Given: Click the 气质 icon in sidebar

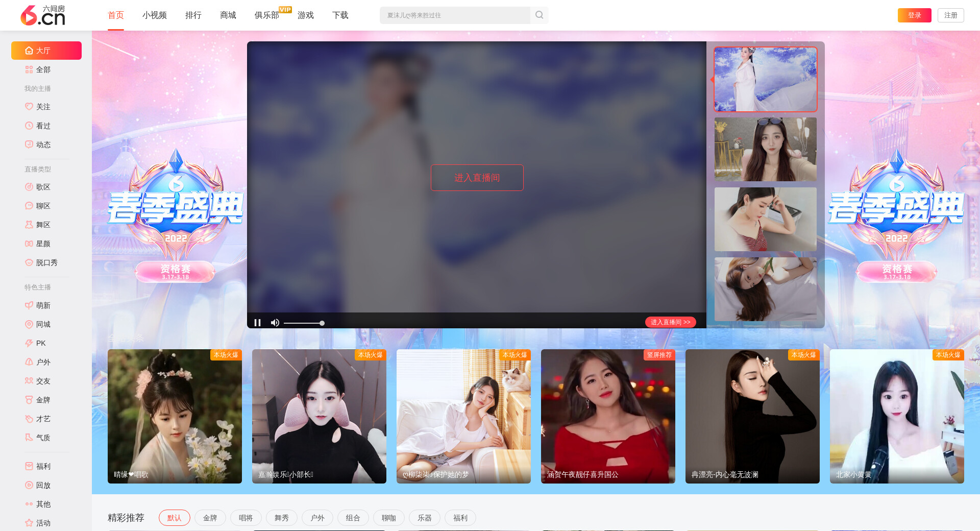Looking at the screenshot, I should tap(29, 438).
